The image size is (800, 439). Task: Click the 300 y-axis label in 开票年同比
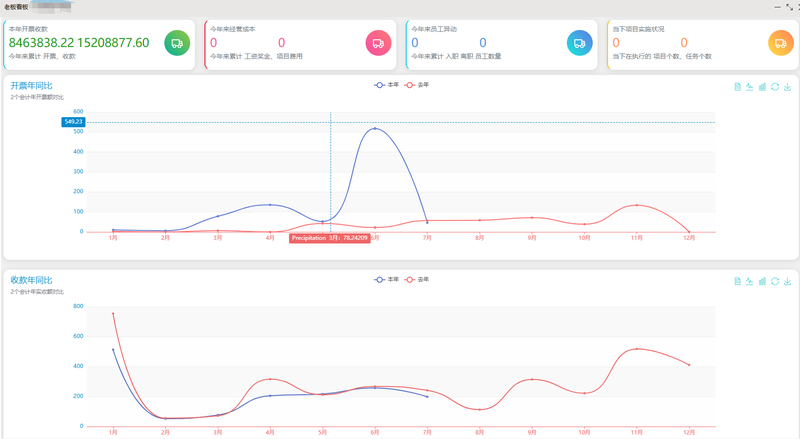(78, 172)
